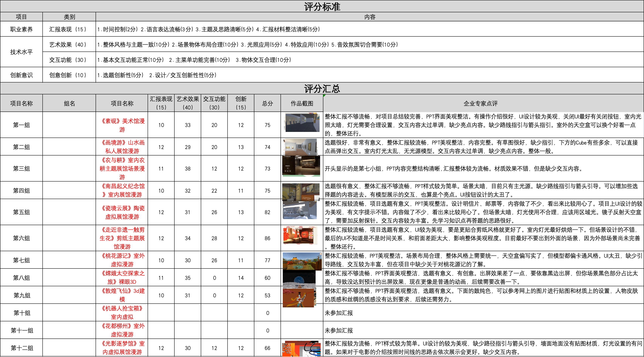Select project name 《桃花源记》室外虚拟漫游

[x=122, y=260]
